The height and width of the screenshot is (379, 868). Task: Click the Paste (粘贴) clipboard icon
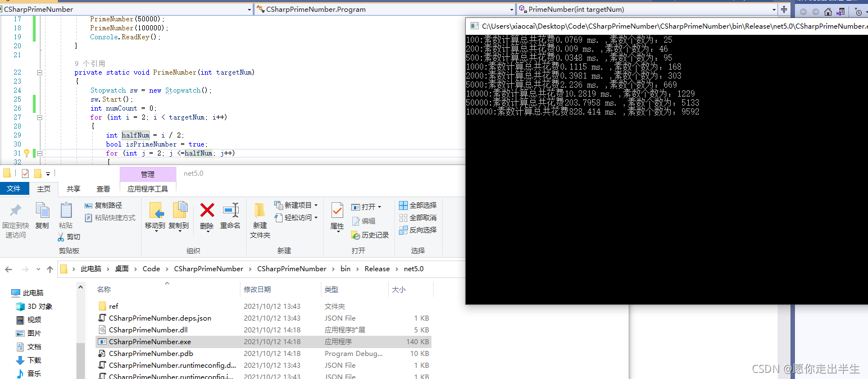click(x=66, y=211)
